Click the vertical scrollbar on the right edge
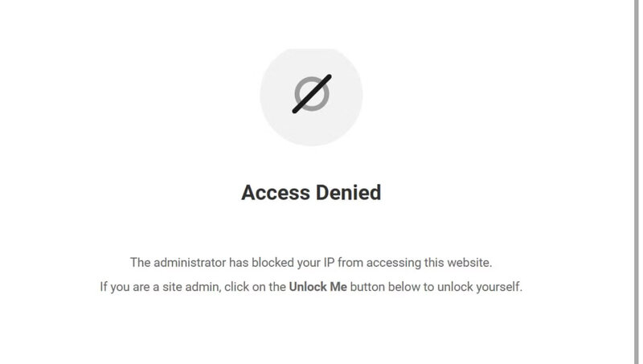Screen dimensions: 643x364 [x=637, y=161]
